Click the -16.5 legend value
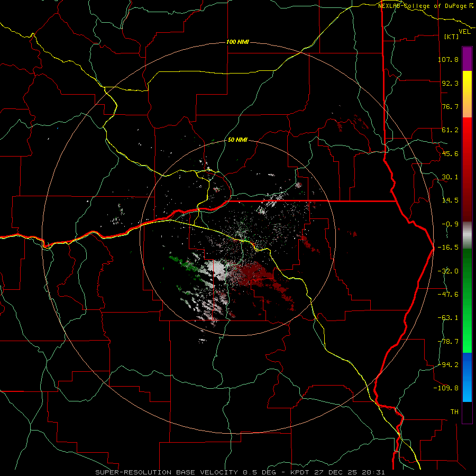Screen dimensions: 476x476 448,248
